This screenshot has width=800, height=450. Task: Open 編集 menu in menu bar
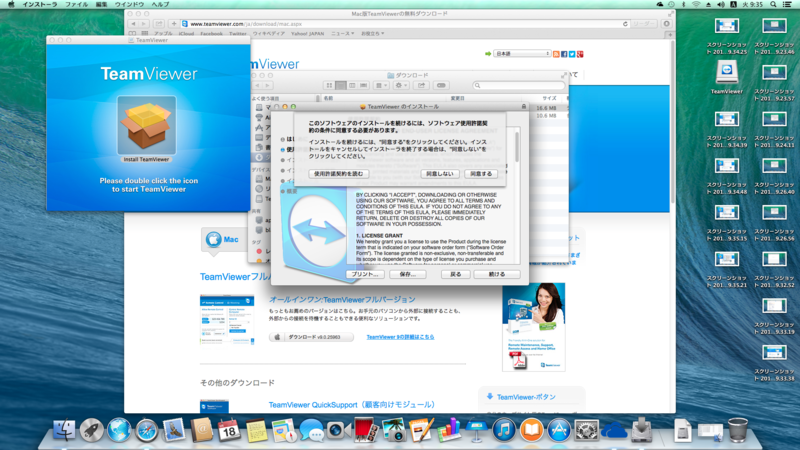click(102, 4)
